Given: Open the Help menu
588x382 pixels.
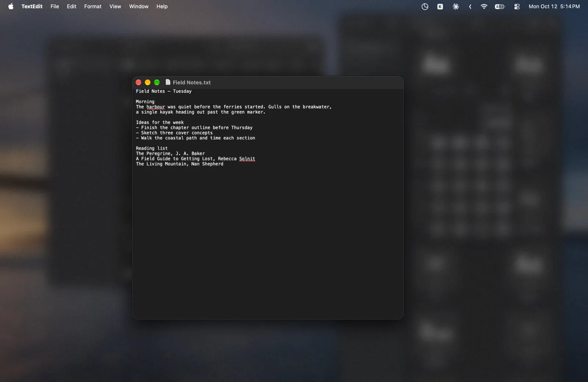Looking at the screenshot, I should (162, 6).
